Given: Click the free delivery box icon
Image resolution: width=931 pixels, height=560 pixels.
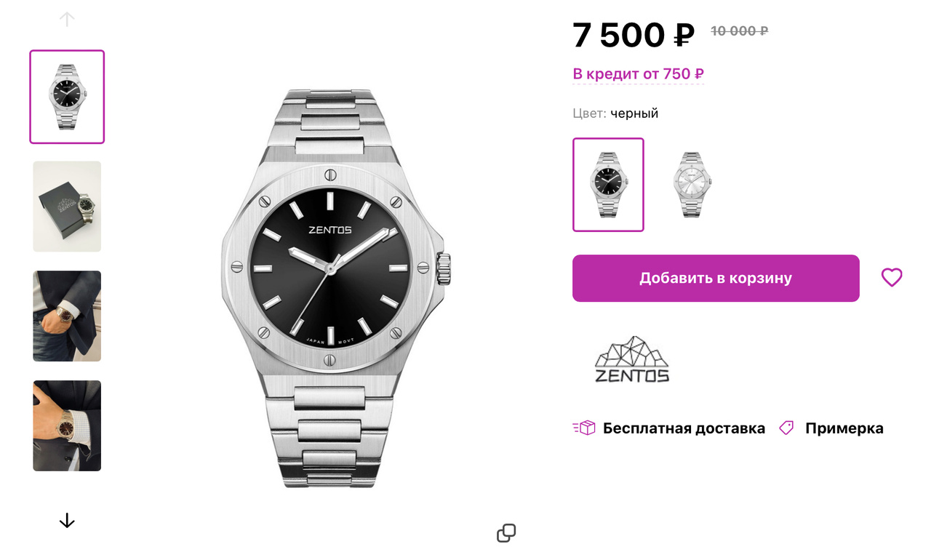Looking at the screenshot, I should (584, 428).
